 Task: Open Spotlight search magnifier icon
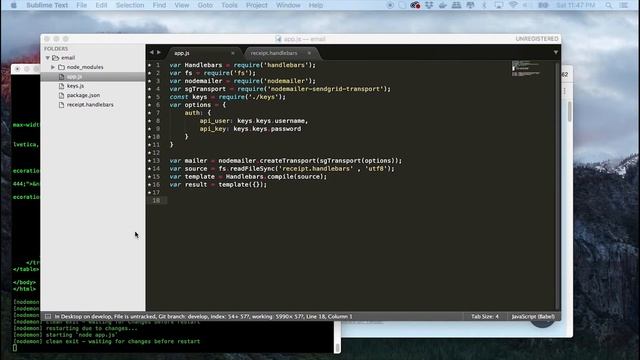pos(609,5)
